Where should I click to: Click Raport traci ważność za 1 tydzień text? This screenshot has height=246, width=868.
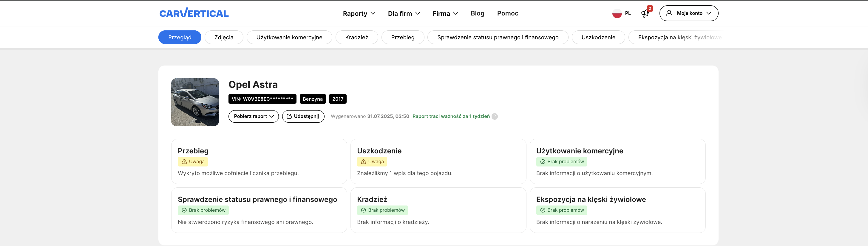(451, 116)
